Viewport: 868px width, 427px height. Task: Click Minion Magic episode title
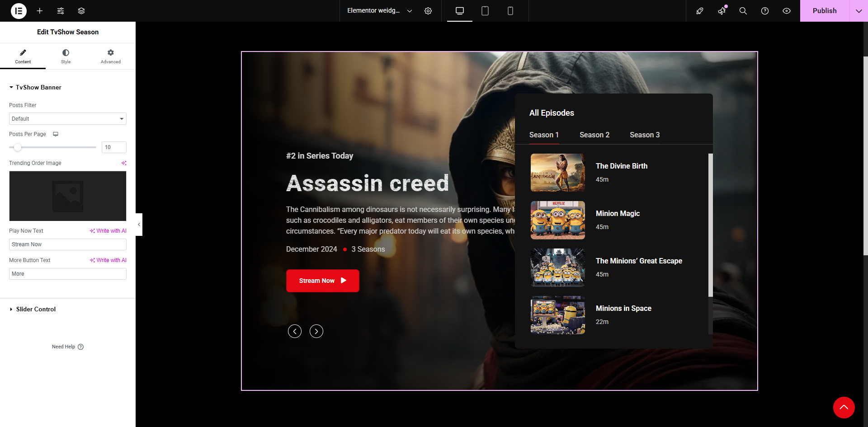[618, 213]
